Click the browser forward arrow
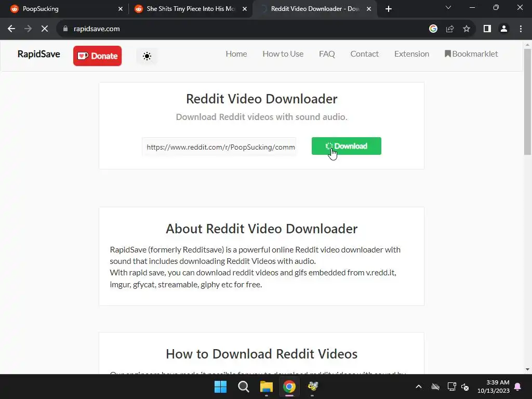The image size is (532, 399). pyautogui.click(x=28, y=29)
